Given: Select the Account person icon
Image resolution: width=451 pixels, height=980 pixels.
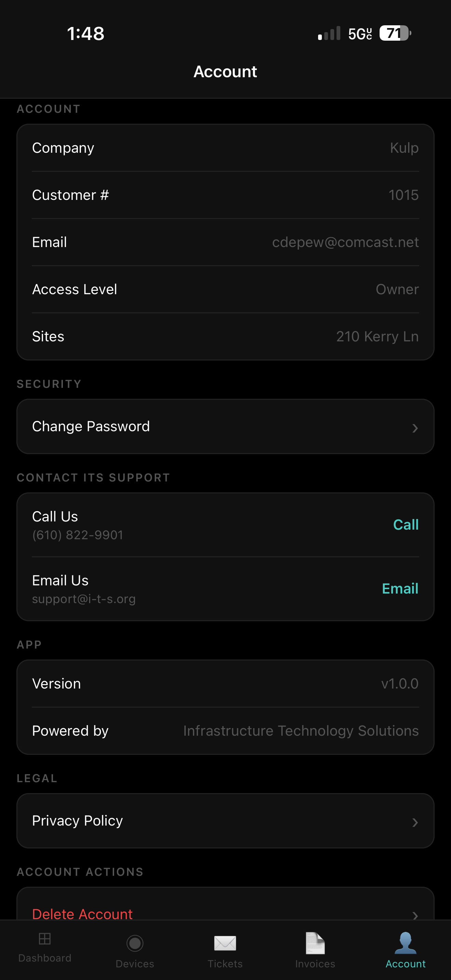Looking at the screenshot, I should coord(405,943).
